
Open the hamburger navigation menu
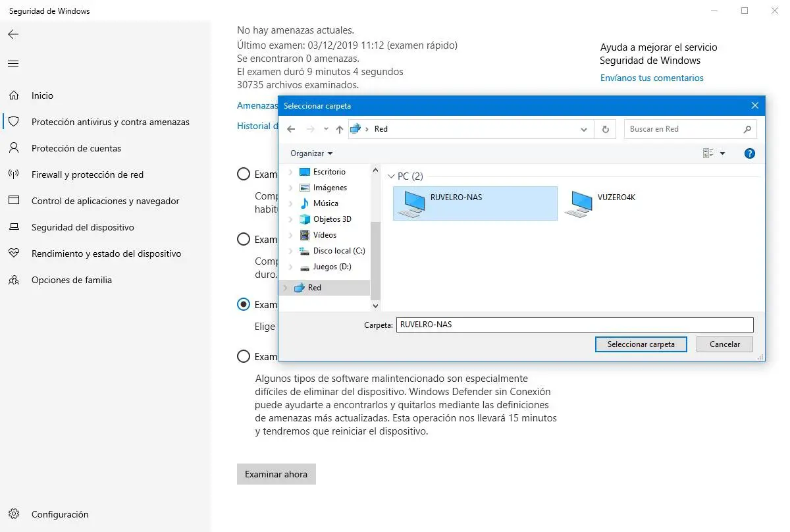click(13, 64)
